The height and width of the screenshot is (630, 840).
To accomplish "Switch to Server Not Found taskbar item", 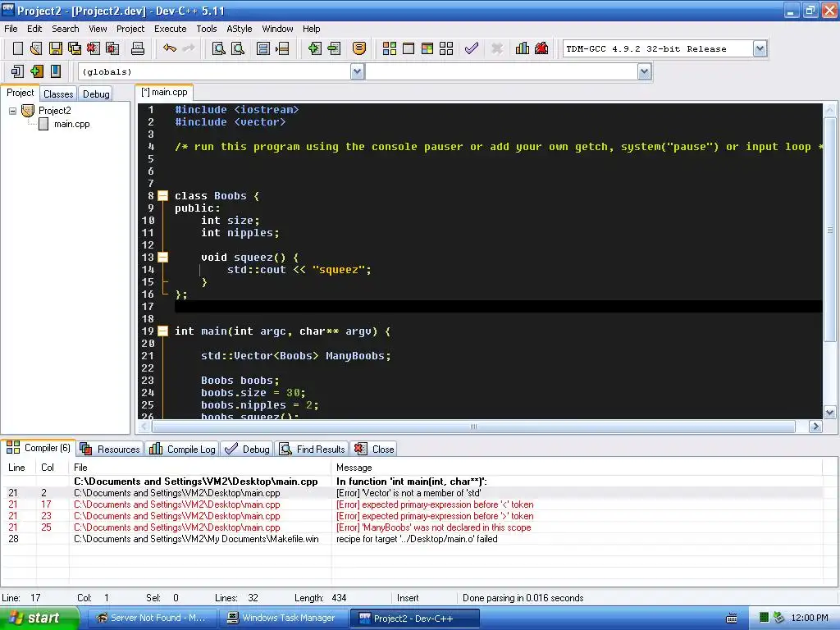I will 152,619.
